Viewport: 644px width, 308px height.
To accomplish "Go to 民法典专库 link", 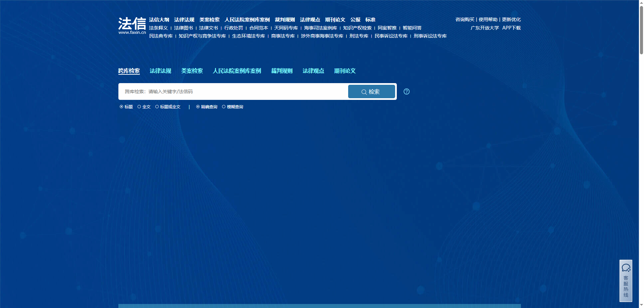I will click(x=161, y=36).
